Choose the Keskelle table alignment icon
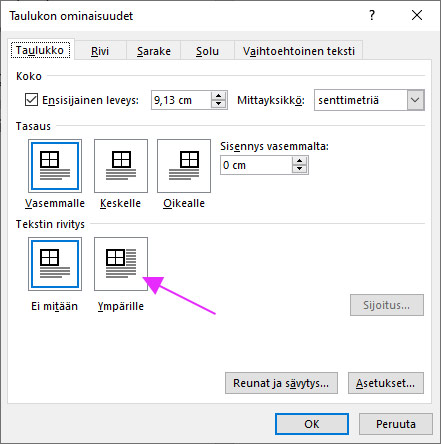The image size is (441, 444). [x=121, y=166]
